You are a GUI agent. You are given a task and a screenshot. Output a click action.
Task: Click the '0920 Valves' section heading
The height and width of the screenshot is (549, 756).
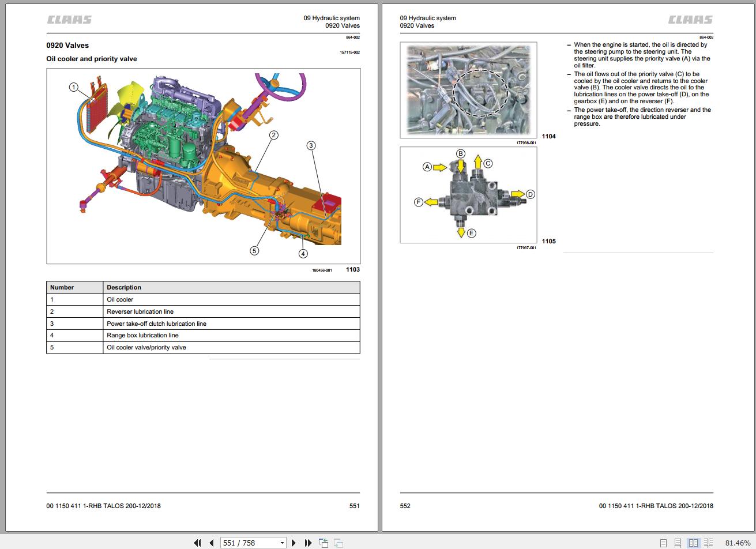(x=67, y=46)
